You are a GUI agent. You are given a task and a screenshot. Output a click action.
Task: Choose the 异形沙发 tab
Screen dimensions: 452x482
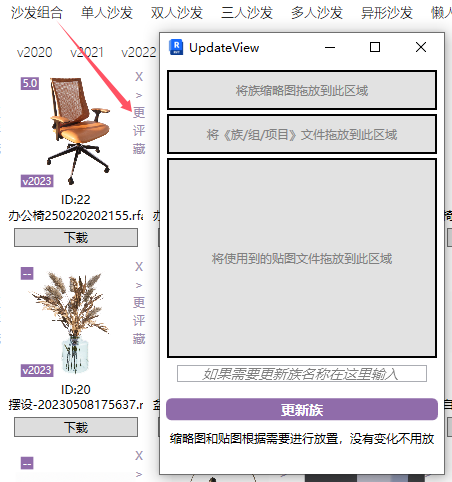pyautogui.click(x=387, y=13)
